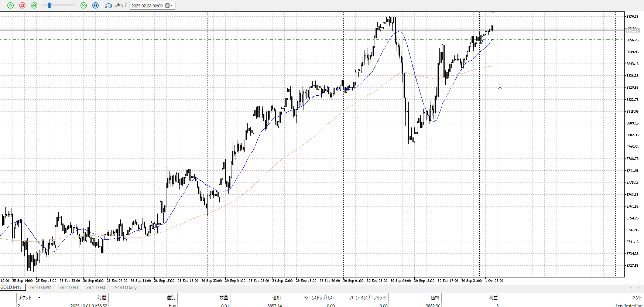Open the skip date calendar dropdown
Image resolution: width=644 pixels, height=307 pixels.
pos(169,6)
